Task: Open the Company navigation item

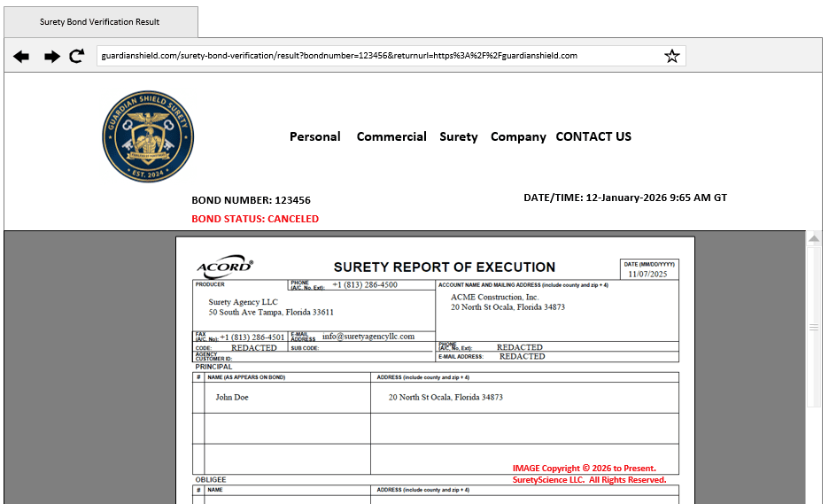Action: click(x=518, y=136)
